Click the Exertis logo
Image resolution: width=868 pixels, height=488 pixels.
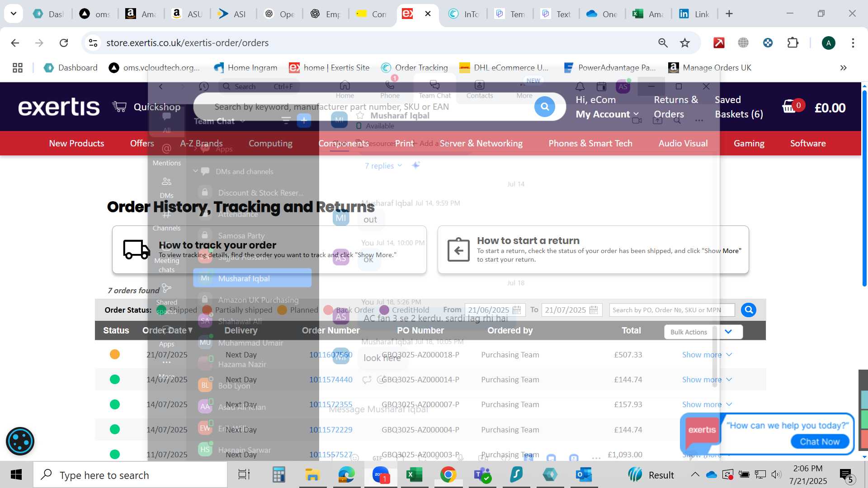[59, 107]
